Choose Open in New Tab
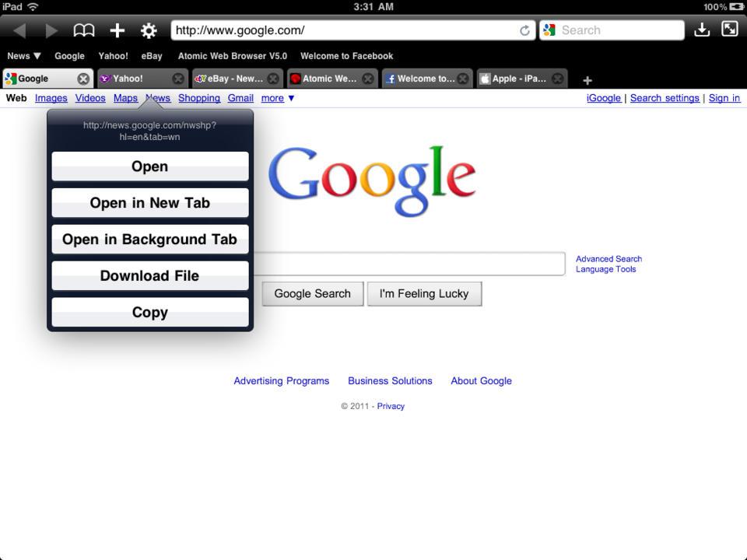747x560 pixels. (x=150, y=203)
